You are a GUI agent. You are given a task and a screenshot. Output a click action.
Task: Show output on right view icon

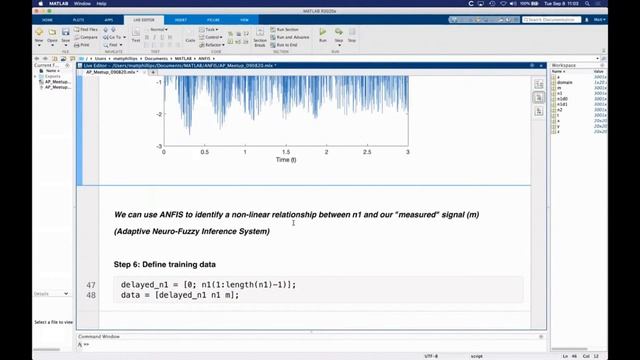click(x=539, y=84)
